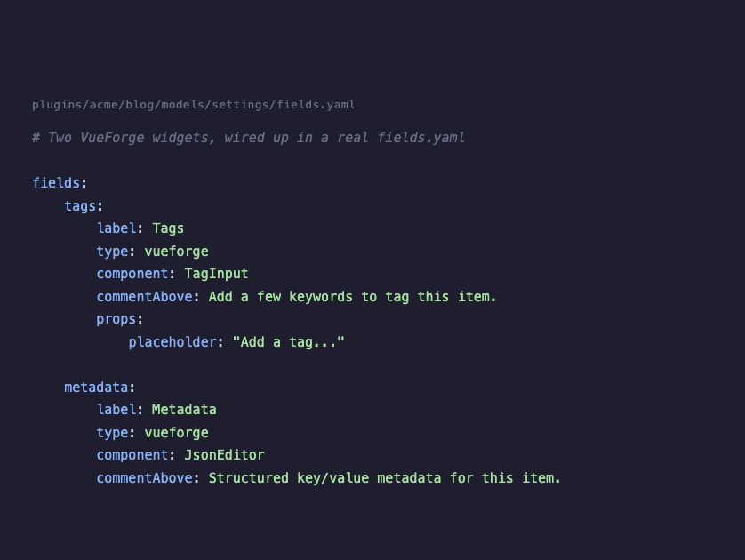Click the commentAbove key under metadata
Viewport: 745px width, 560px height.
(x=144, y=478)
